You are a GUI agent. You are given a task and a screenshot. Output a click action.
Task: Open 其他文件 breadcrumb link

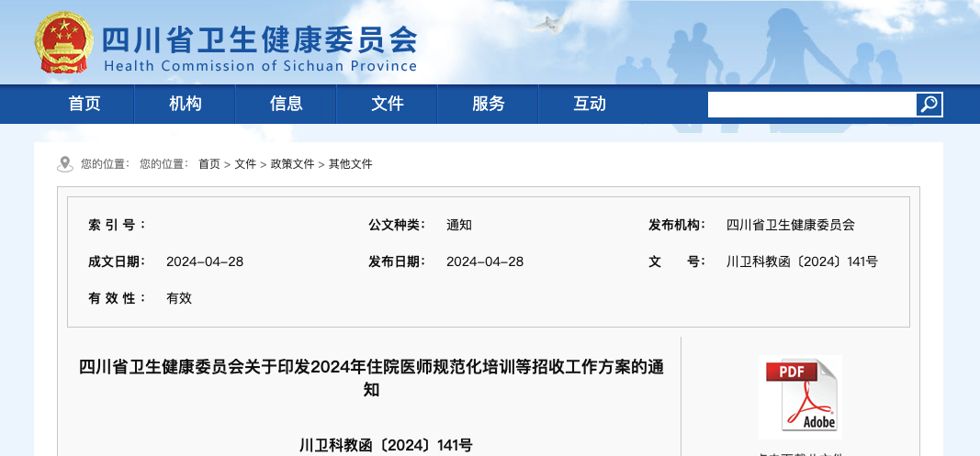[x=351, y=164]
